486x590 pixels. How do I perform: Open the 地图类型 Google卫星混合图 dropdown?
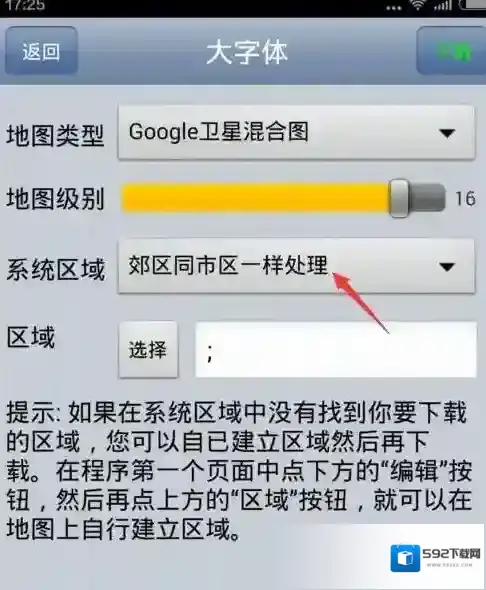[296, 133]
